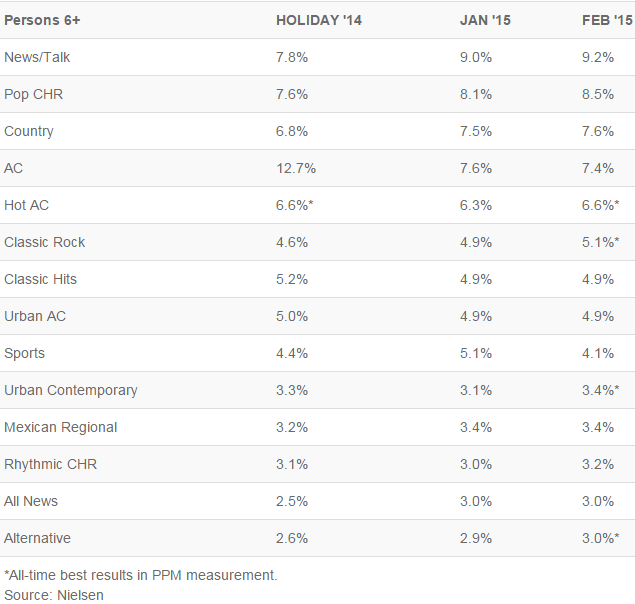The height and width of the screenshot is (604, 635).
Task: Select the FEB '15 column header
Action: (x=607, y=20)
